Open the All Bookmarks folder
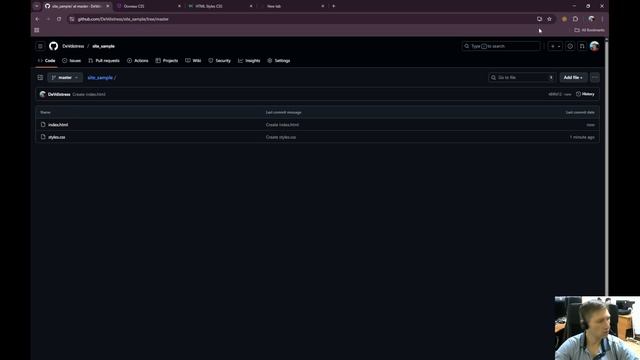The height and width of the screenshot is (360, 640). pyautogui.click(x=589, y=30)
